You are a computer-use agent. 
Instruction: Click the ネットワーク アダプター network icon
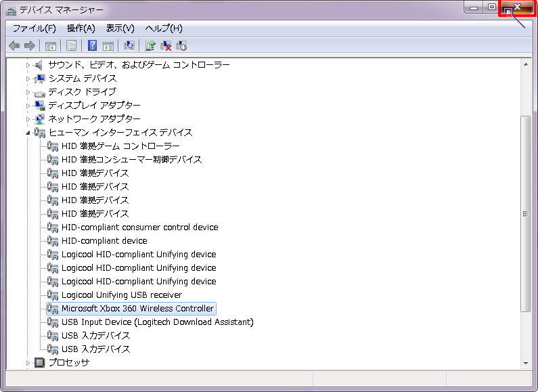click(39, 118)
